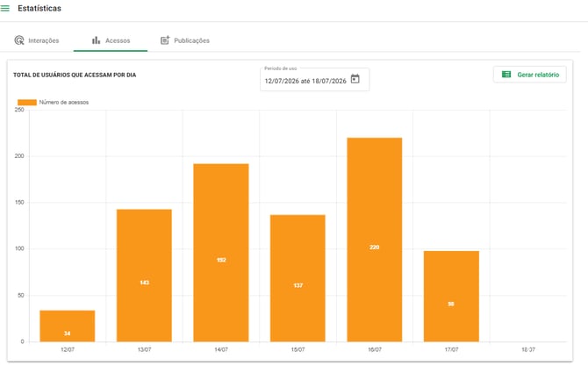Toggle the Número de acessos legend label

64,102
